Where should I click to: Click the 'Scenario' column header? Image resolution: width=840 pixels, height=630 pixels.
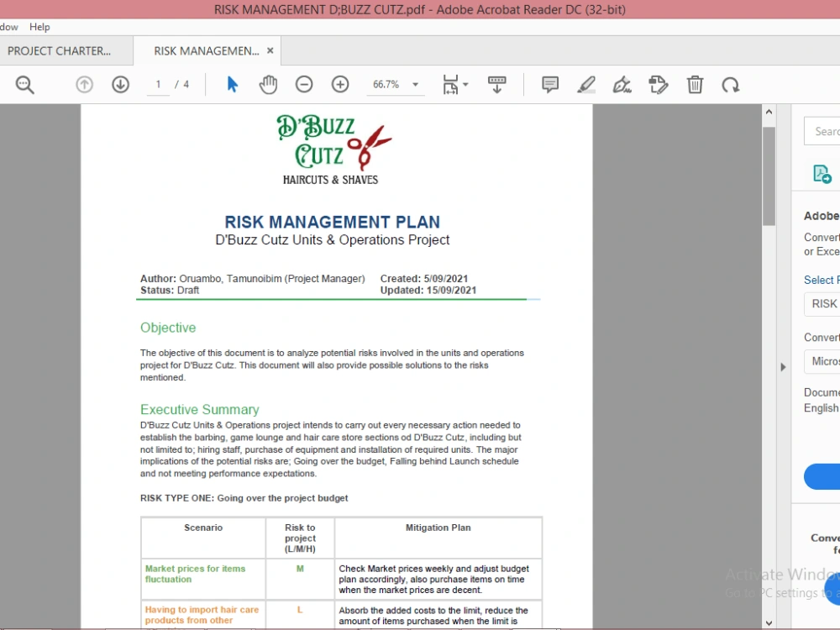[203, 528]
